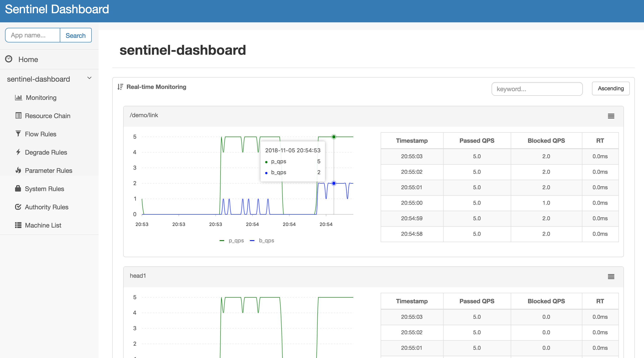644x358 pixels.
Task: Click the sort icon beside Real-time Monitoring
Action: pyautogui.click(x=120, y=87)
